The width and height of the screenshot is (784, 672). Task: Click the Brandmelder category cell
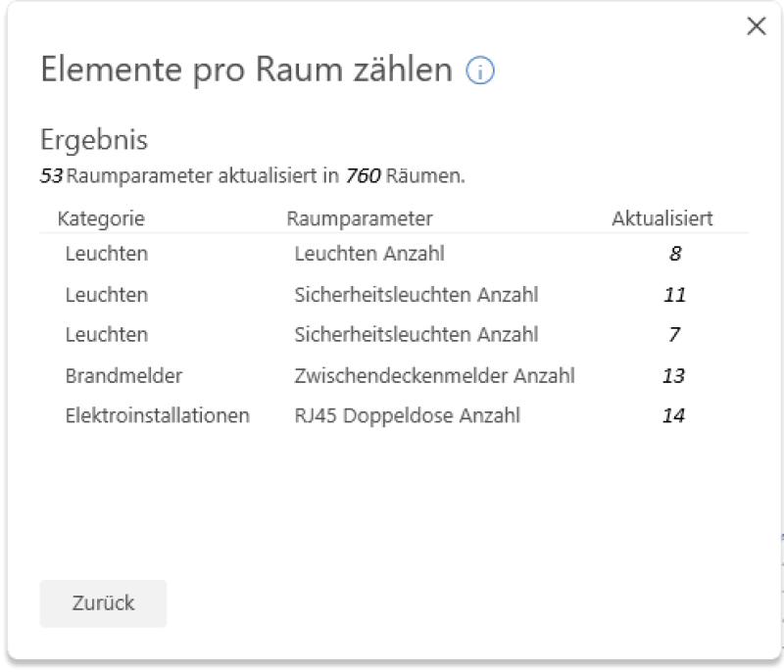[x=110, y=375]
